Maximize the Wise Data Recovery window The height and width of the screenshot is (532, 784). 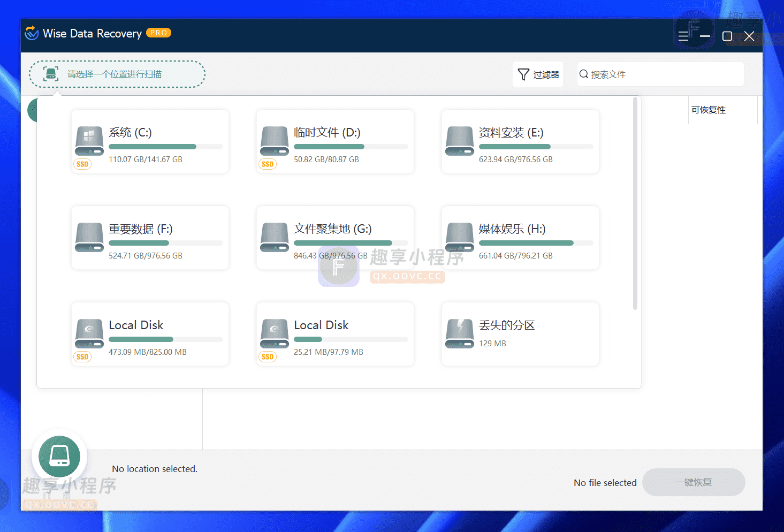[x=727, y=36]
